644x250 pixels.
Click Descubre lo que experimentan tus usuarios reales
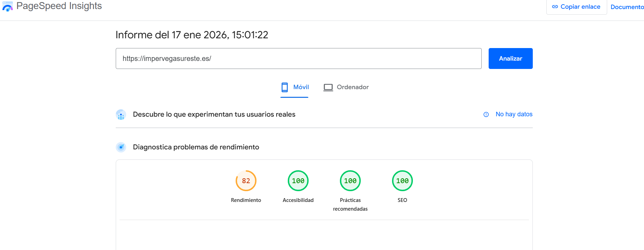tap(214, 115)
